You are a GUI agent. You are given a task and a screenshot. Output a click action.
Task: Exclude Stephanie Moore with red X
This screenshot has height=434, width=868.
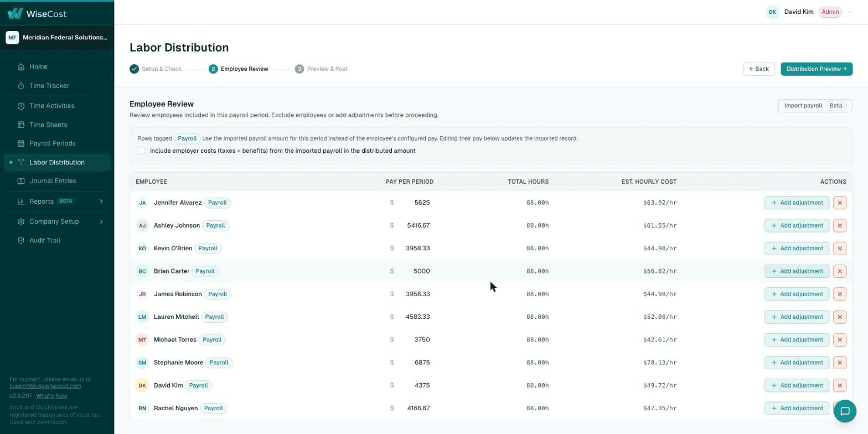pyautogui.click(x=840, y=363)
